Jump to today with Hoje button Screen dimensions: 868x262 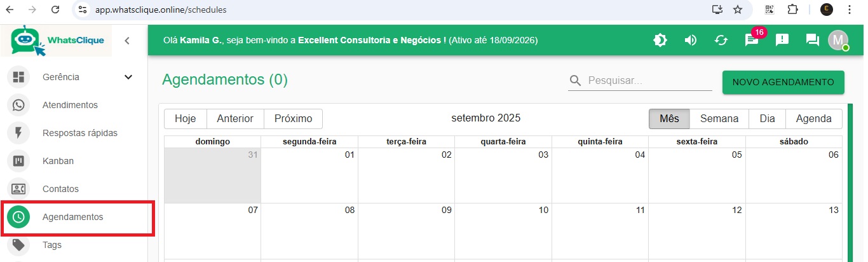186,119
